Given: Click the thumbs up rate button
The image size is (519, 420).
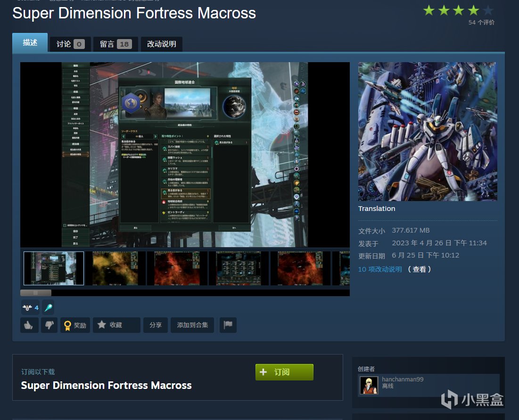Looking at the screenshot, I should point(29,325).
